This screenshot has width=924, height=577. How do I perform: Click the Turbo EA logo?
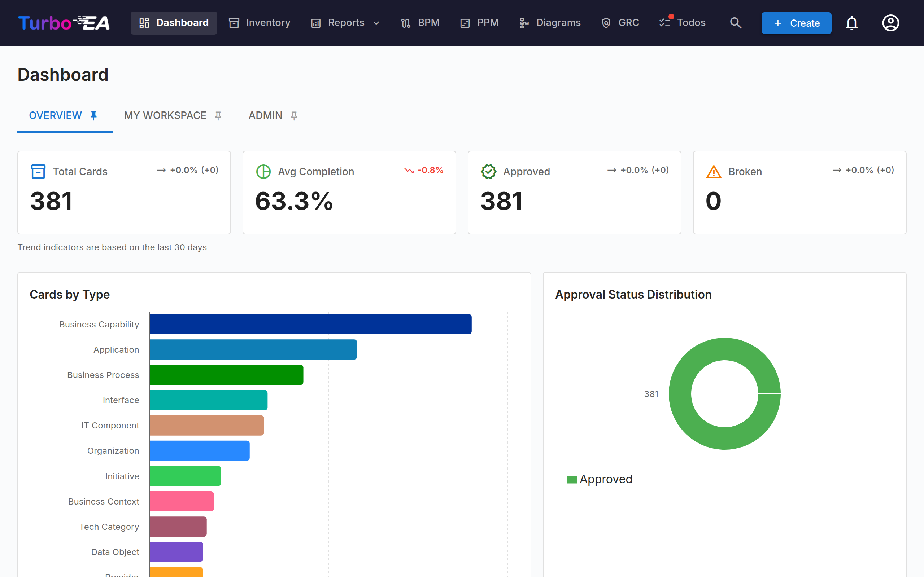[x=64, y=23]
